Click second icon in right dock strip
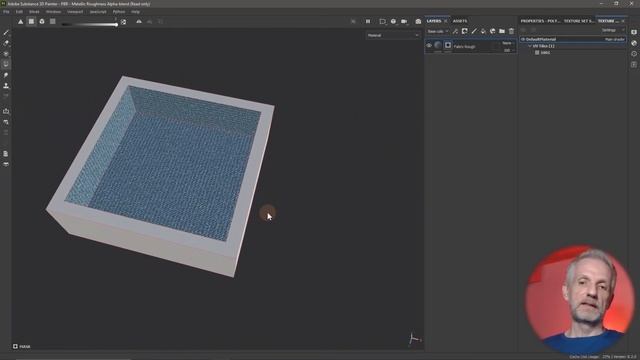The height and width of the screenshot is (360, 640). coord(633,43)
